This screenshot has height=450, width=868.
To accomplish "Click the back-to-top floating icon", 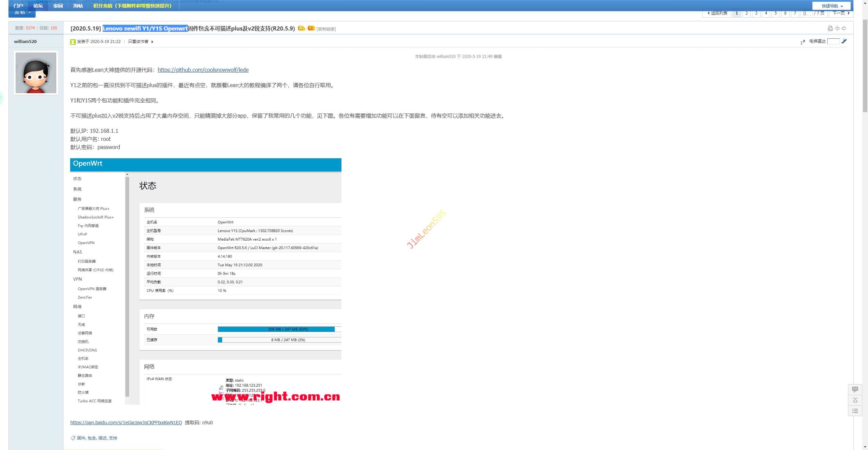I will click(x=855, y=401).
